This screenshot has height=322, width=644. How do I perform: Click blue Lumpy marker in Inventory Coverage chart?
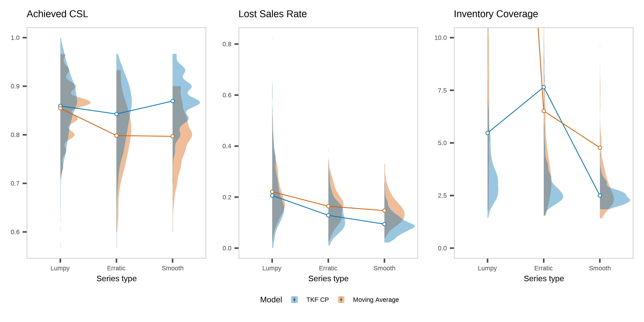pyautogui.click(x=488, y=133)
